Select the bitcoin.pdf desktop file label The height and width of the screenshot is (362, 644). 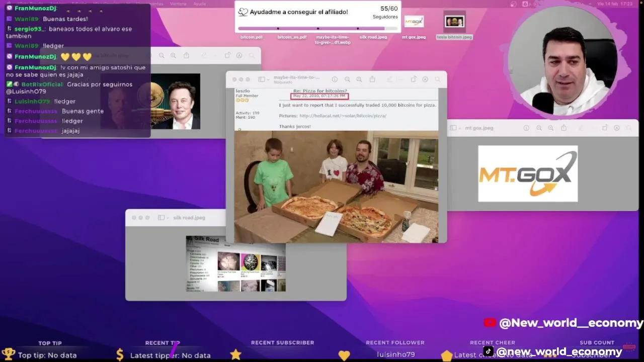(x=251, y=37)
